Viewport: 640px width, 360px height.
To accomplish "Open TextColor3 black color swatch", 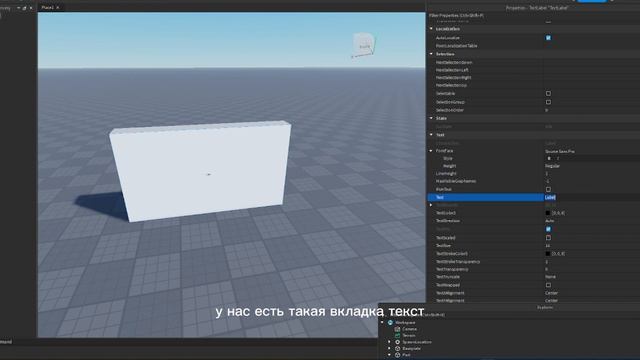I will (548, 213).
